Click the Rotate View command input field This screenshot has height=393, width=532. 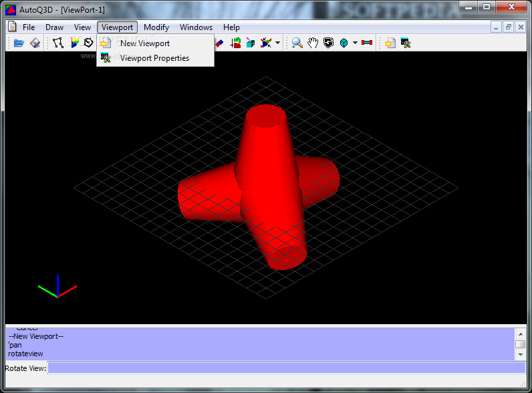coord(286,368)
